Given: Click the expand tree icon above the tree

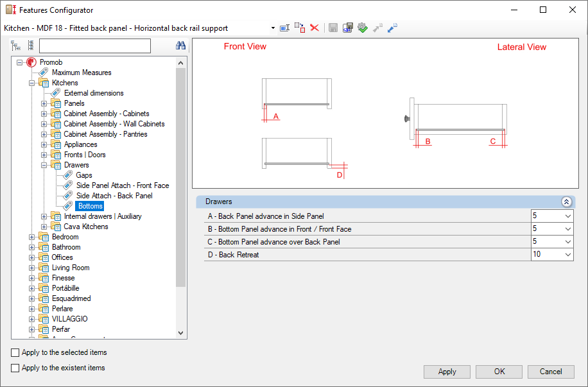Looking at the screenshot, I should [x=16, y=46].
